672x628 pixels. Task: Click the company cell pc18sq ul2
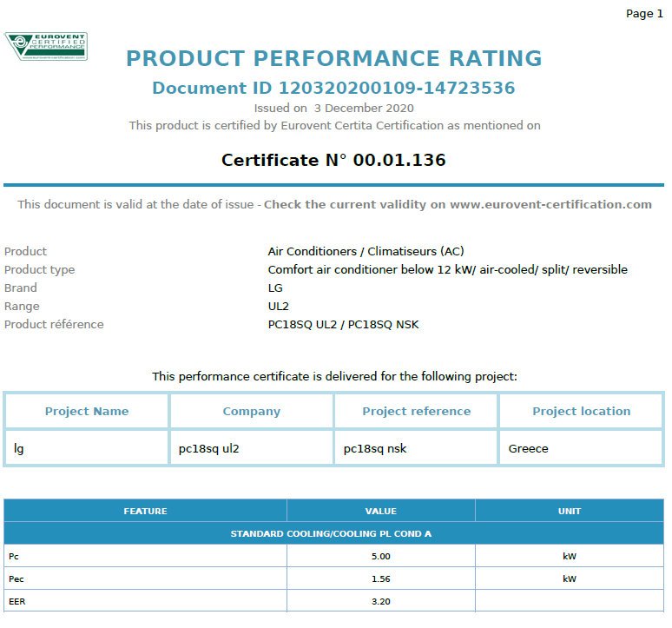252,448
